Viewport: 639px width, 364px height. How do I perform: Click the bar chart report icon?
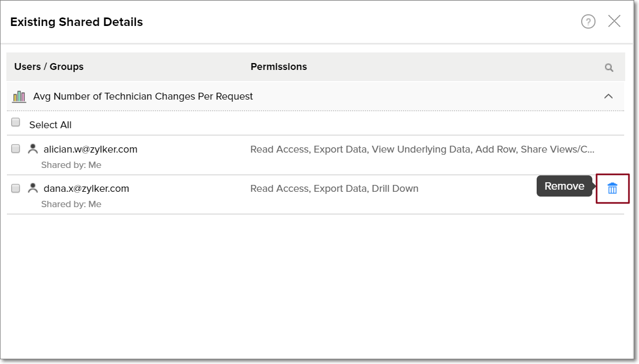(19, 96)
